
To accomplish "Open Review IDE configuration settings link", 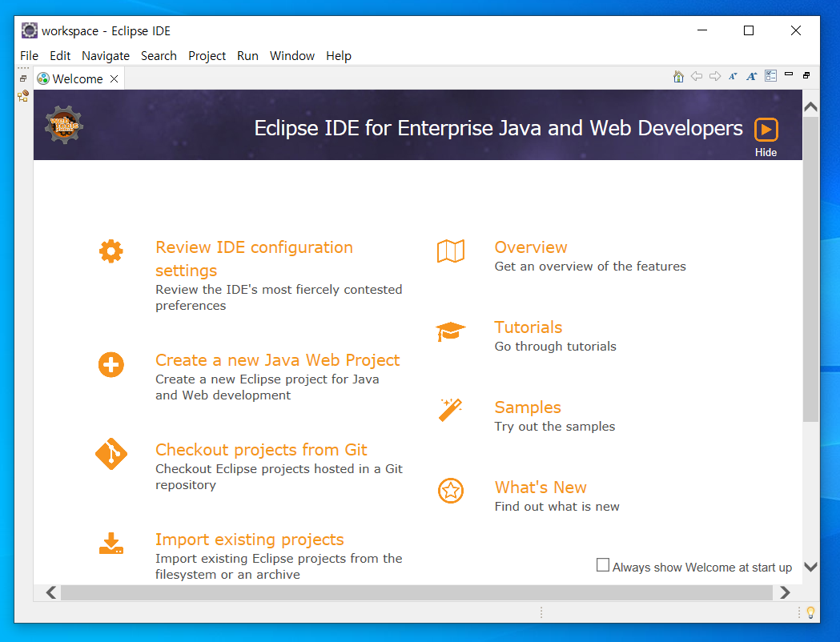I will [x=254, y=259].
